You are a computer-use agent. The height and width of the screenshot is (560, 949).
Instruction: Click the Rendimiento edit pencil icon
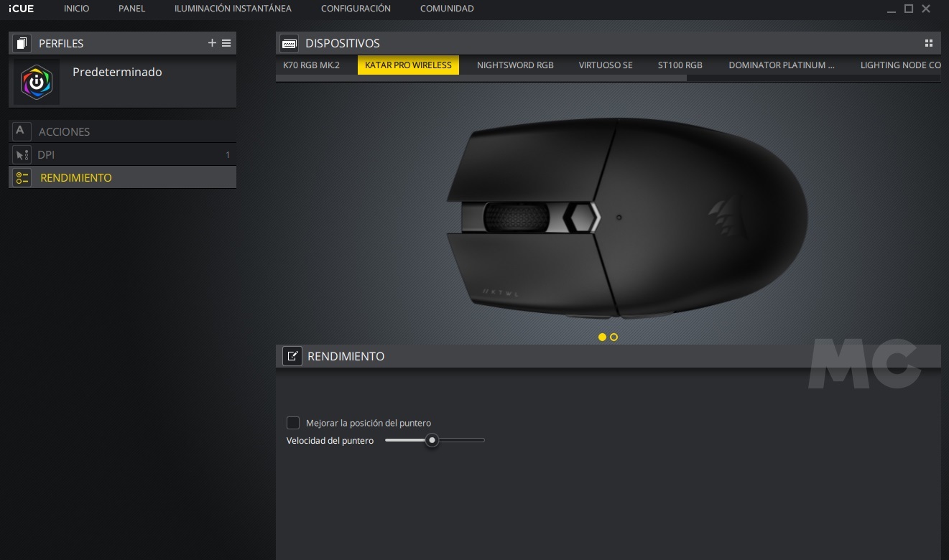pyautogui.click(x=292, y=356)
